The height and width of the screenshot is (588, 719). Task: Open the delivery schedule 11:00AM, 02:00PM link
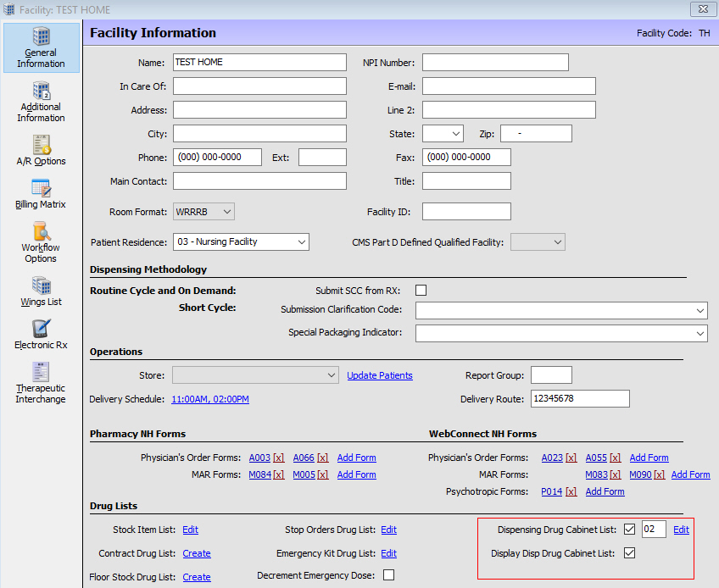point(210,399)
